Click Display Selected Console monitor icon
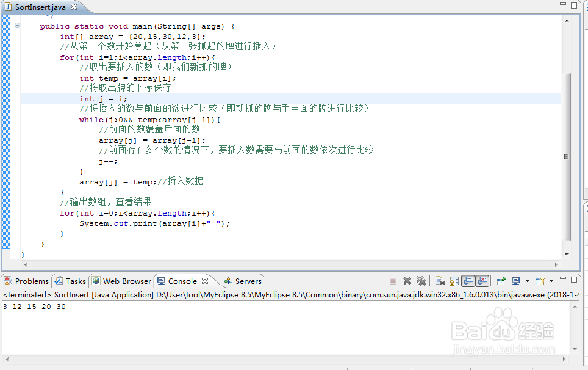 [x=516, y=281]
